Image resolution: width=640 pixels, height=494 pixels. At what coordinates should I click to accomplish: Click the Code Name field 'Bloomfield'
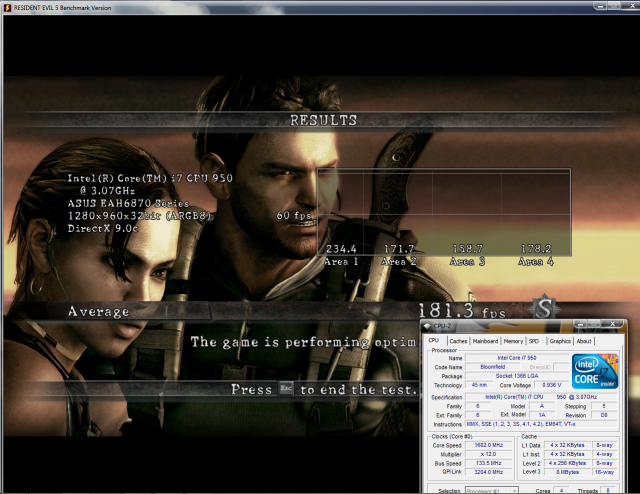point(493,367)
